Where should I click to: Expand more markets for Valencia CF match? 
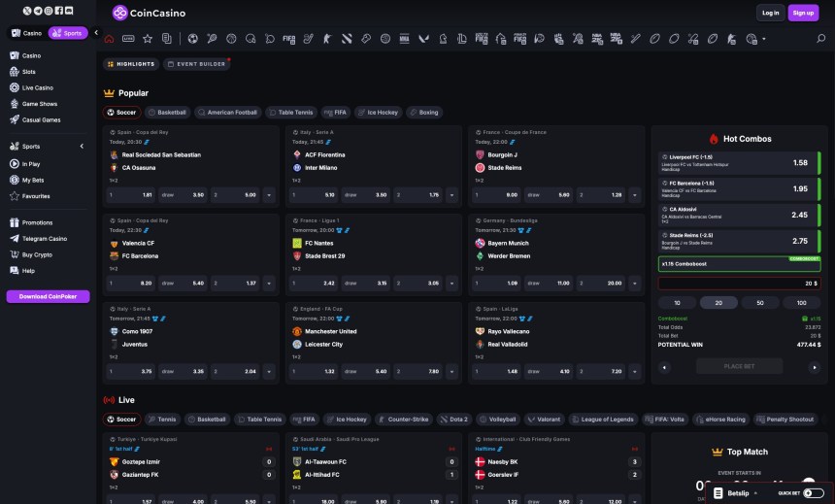(x=269, y=284)
